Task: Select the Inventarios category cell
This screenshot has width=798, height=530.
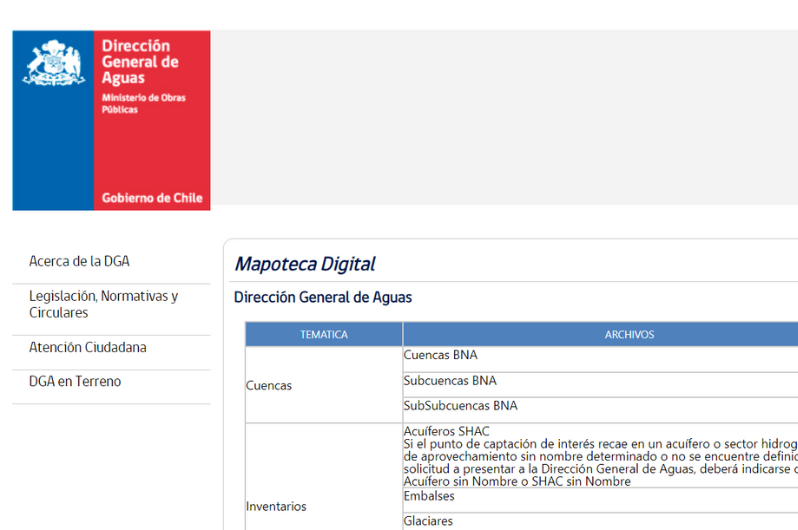Action: pos(324,477)
